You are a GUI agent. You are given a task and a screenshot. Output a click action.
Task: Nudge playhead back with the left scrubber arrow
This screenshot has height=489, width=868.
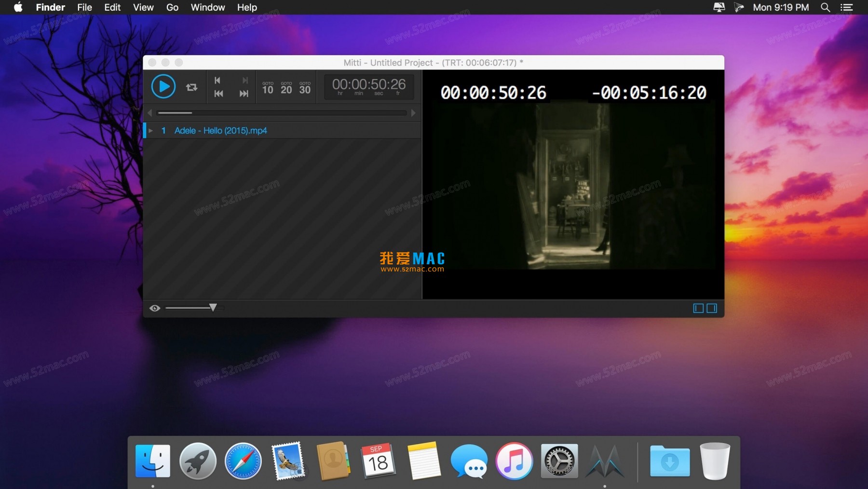150,113
